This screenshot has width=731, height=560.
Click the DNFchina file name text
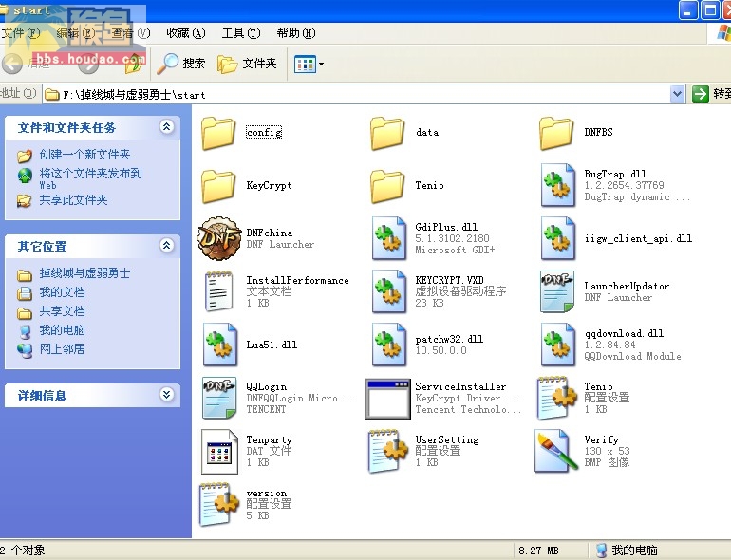point(270,233)
